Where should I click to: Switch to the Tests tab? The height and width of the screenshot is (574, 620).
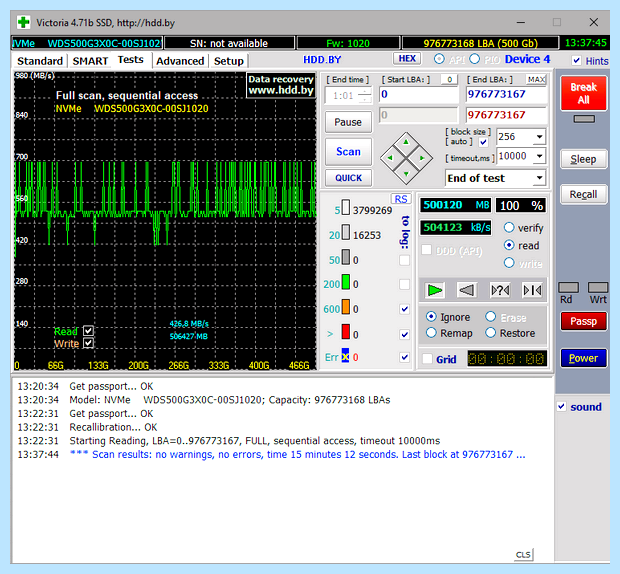(x=130, y=60)
